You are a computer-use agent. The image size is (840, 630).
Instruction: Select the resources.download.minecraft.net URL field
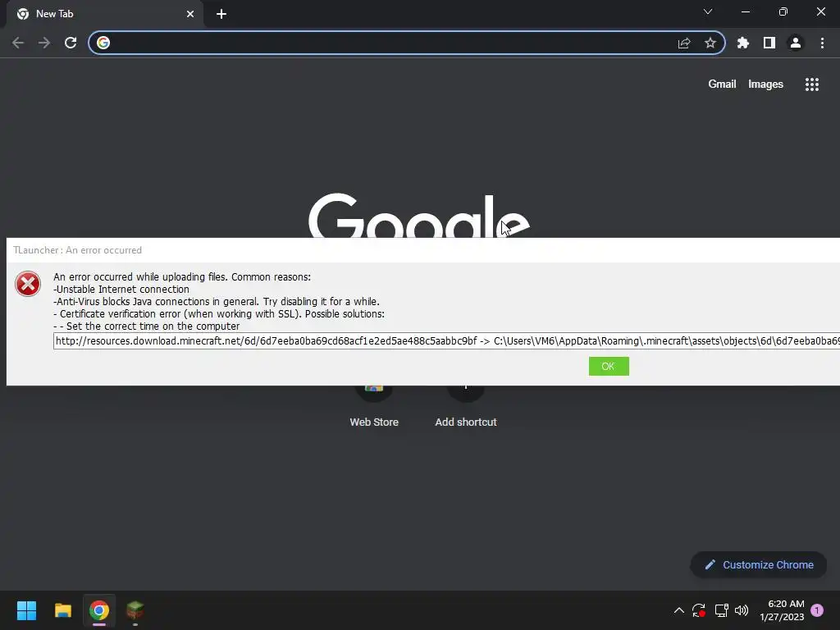pos(446,340)
